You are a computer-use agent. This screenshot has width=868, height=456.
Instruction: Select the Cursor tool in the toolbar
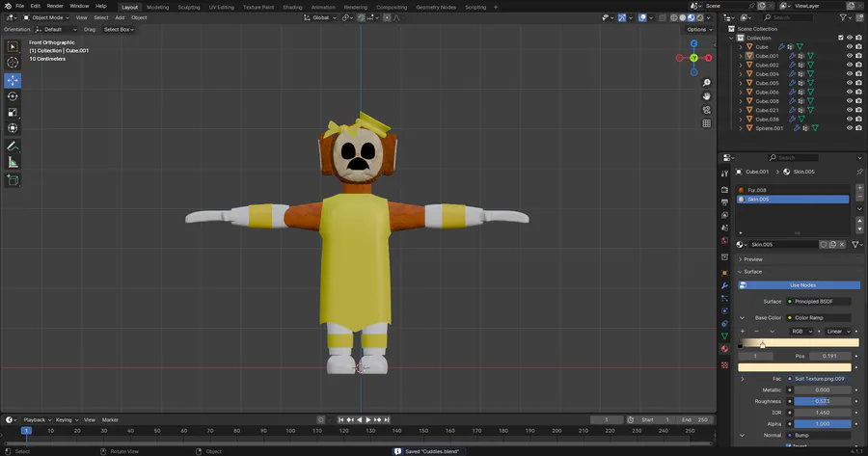point(13,63)
